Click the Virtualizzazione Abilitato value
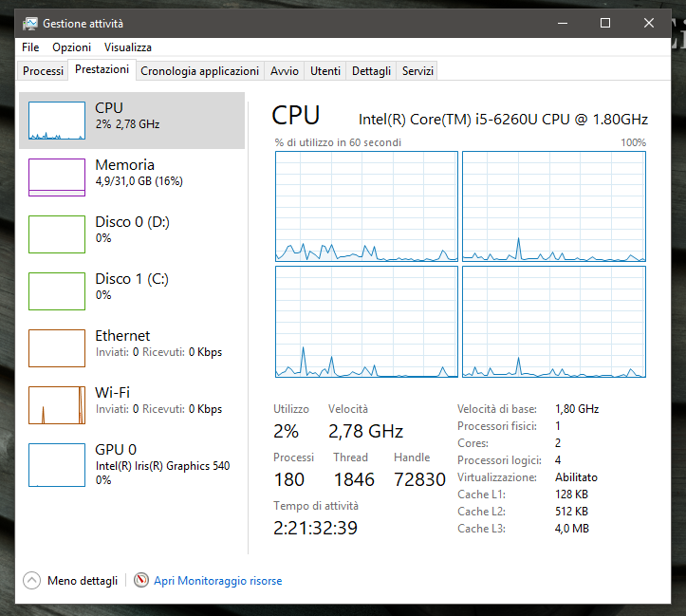 (576, 476)
